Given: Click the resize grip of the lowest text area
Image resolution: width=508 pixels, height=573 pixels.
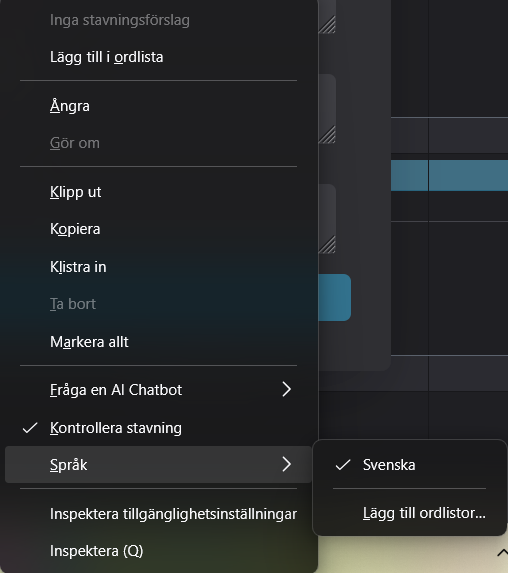Looking at the screenshot, I should (327, 245).
